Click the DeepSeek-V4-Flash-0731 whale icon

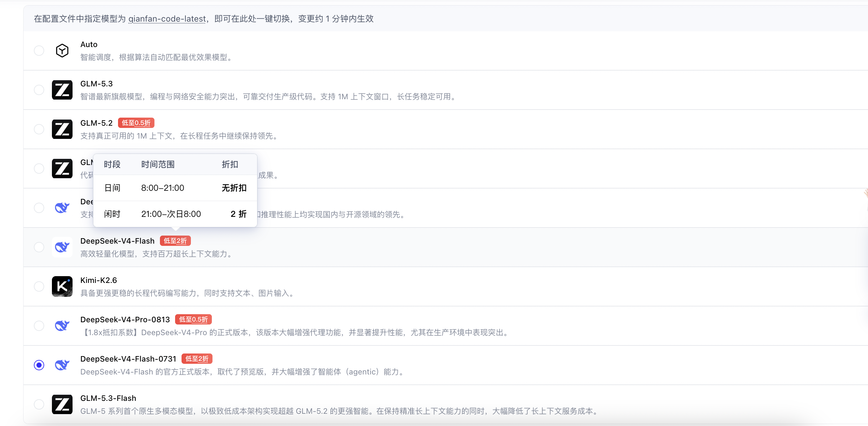(62, 365)
